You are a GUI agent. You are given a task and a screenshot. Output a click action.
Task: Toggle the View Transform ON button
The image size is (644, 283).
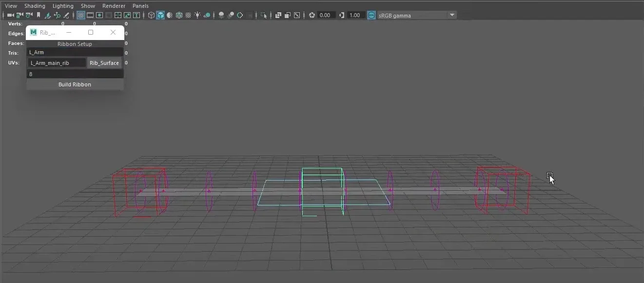371,15
